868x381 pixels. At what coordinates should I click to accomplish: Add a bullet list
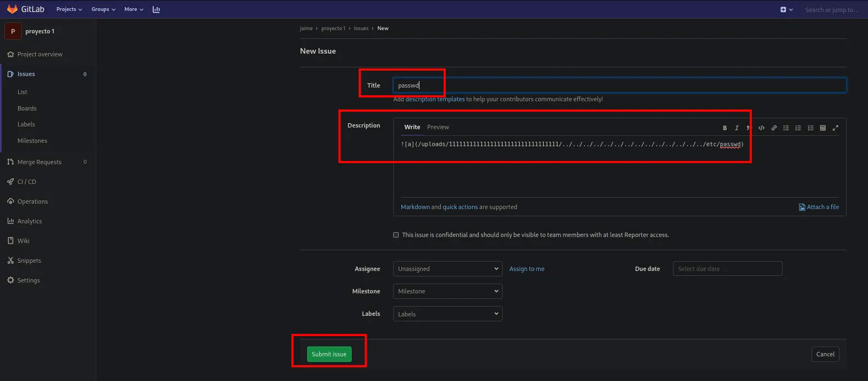point(786,128)
